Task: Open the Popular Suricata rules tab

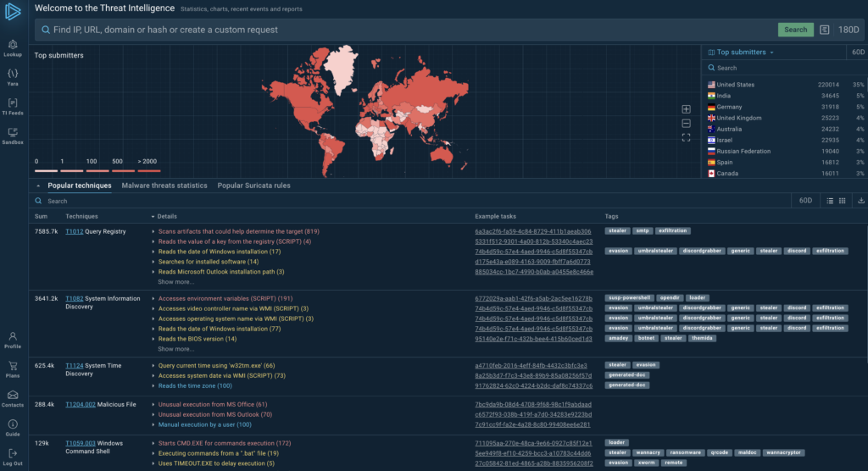Action: coord(253,186)
